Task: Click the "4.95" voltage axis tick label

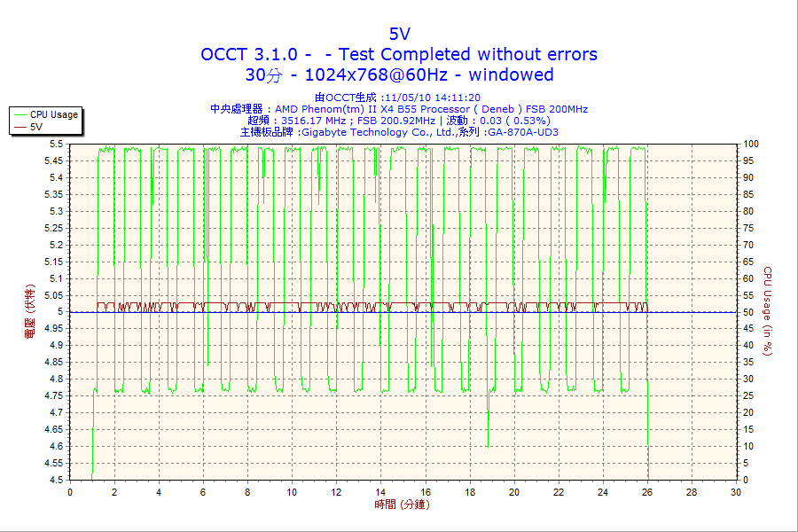Action: coord(54,329)
